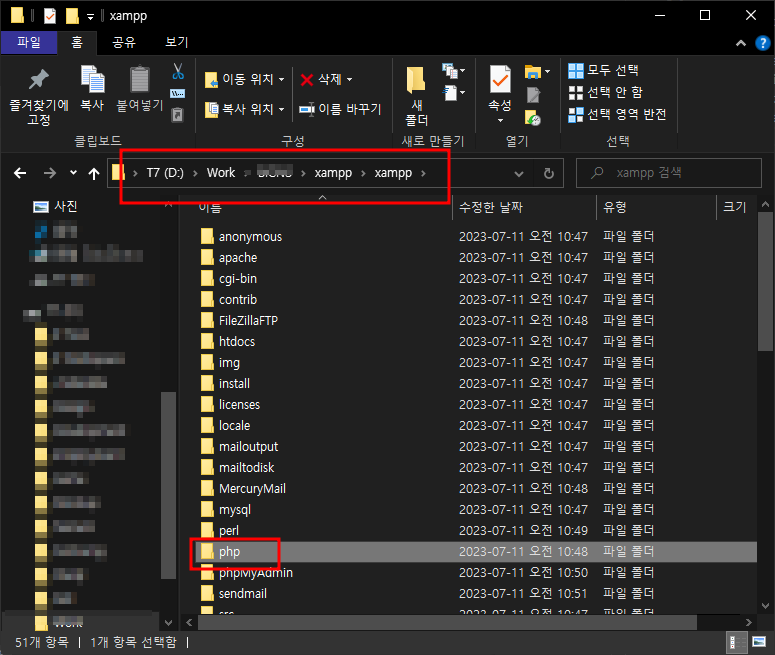Click the Delete (삭제) red X button
Screen dimensions: 775x655
click(321, 79)
